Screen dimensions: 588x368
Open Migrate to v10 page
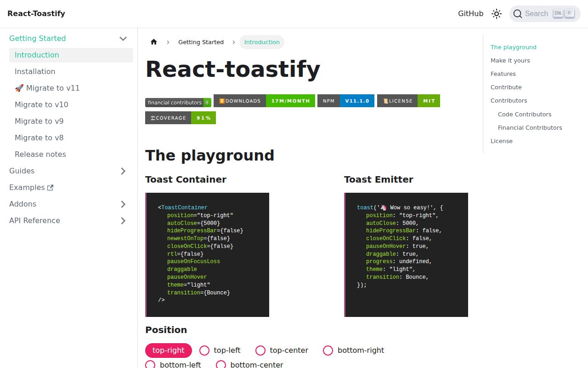(x=71, y=105)
